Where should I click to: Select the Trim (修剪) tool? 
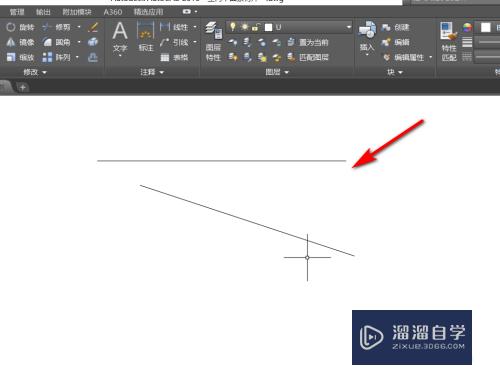[x=56, y=27]
